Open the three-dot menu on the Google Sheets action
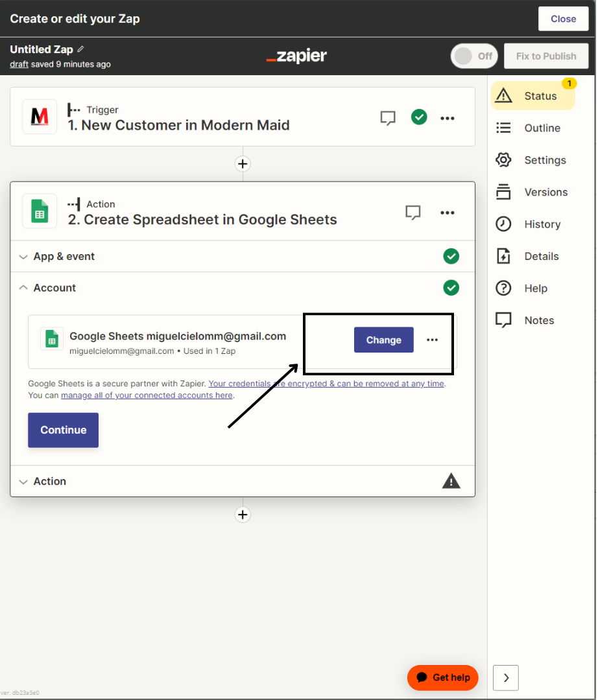This screenshot has width=598, height=700. [x=447, y=213]
